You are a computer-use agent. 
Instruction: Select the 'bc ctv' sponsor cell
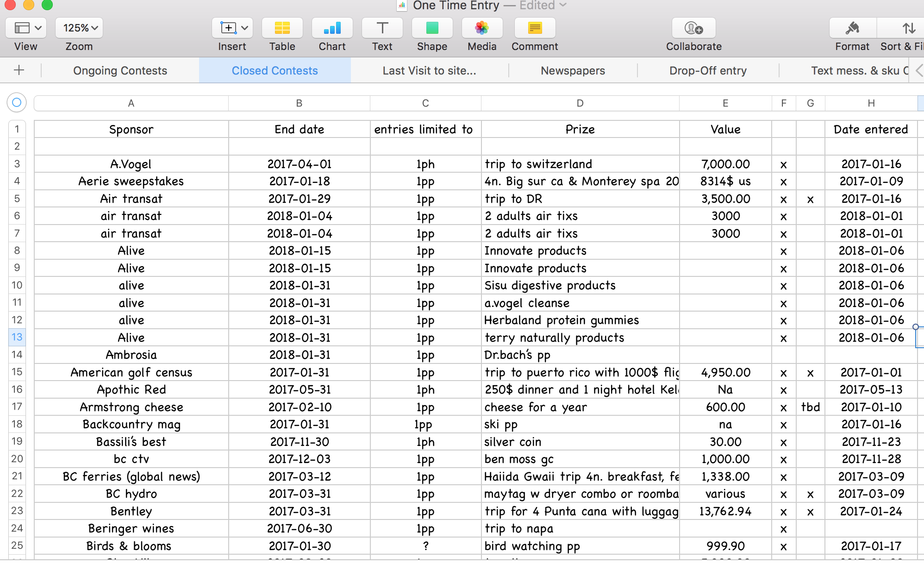[131, 459]
